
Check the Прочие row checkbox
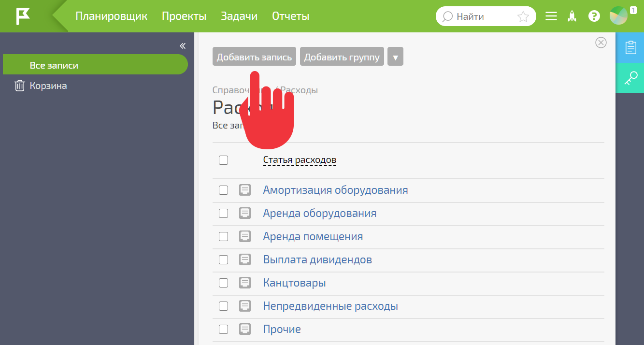223,329
